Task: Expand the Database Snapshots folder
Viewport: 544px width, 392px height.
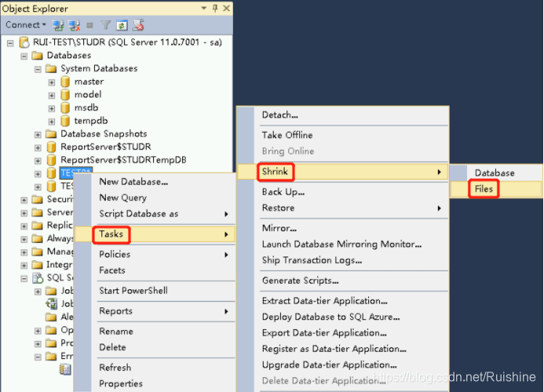Action: pos(38,134)
